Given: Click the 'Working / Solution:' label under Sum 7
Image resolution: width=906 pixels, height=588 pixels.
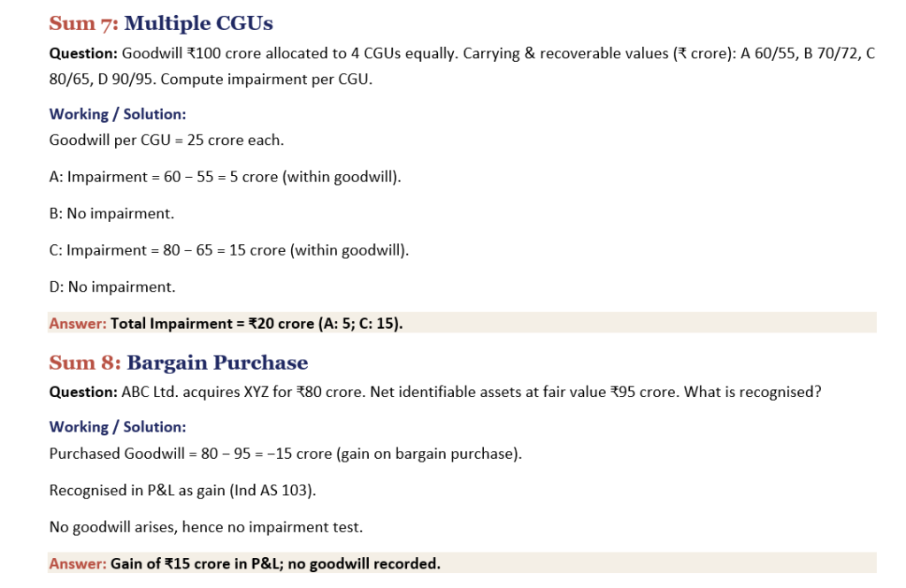Looking at the screenshot, I should (118, 114).
